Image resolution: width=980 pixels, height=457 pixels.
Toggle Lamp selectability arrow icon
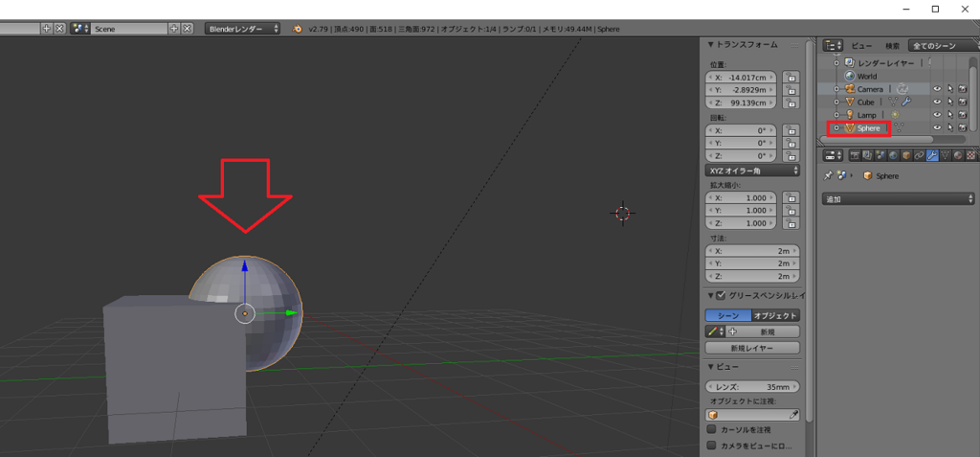(x=950, y=115)
